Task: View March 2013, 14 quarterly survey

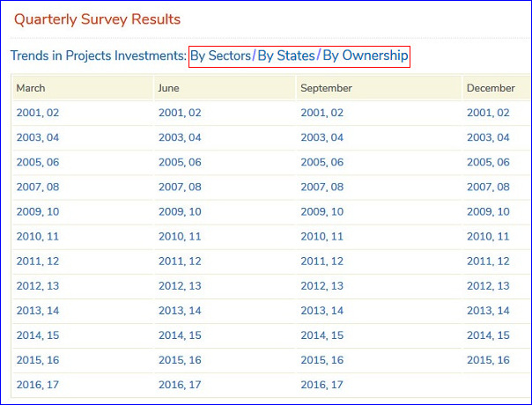Action: pos(38,311)
